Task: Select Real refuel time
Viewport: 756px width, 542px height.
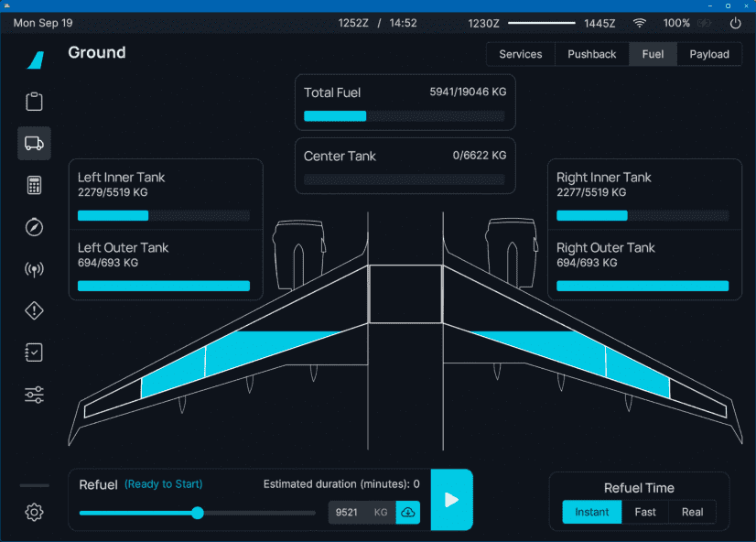Action: (x=692, y=512)
